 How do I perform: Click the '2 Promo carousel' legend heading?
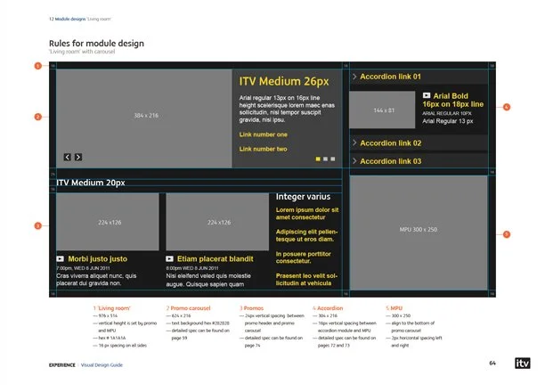tap(189, 308)
